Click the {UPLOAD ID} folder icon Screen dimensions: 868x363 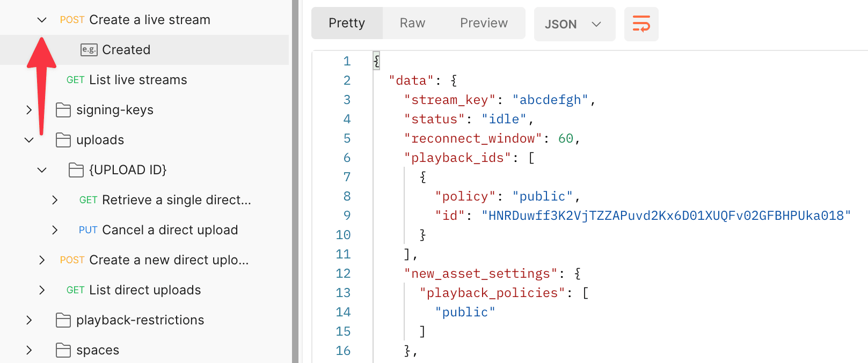click(x=76, y=170)
